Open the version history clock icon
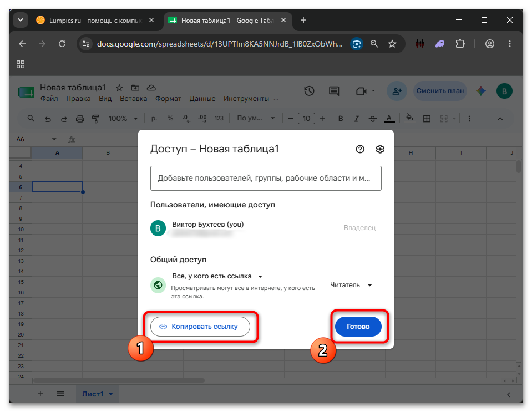Viewport: 532px width, 412px height. pyautogui.click(x=309, y=91)
